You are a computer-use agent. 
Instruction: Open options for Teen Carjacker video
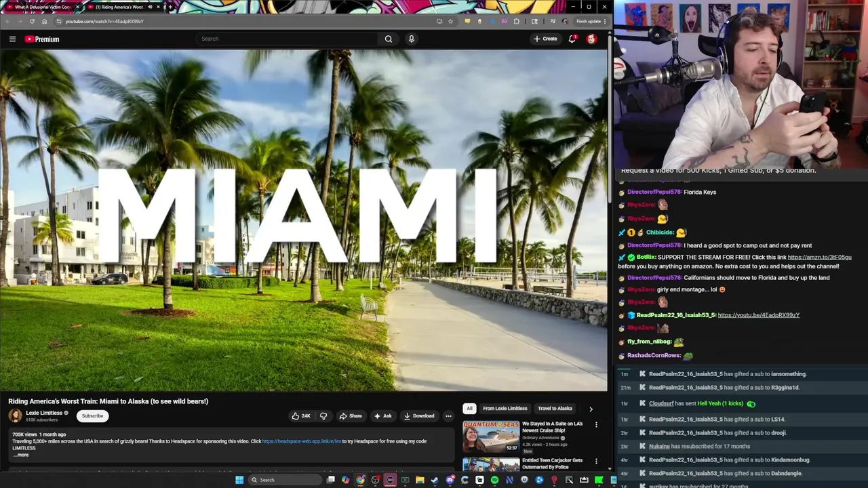point(596,462)
